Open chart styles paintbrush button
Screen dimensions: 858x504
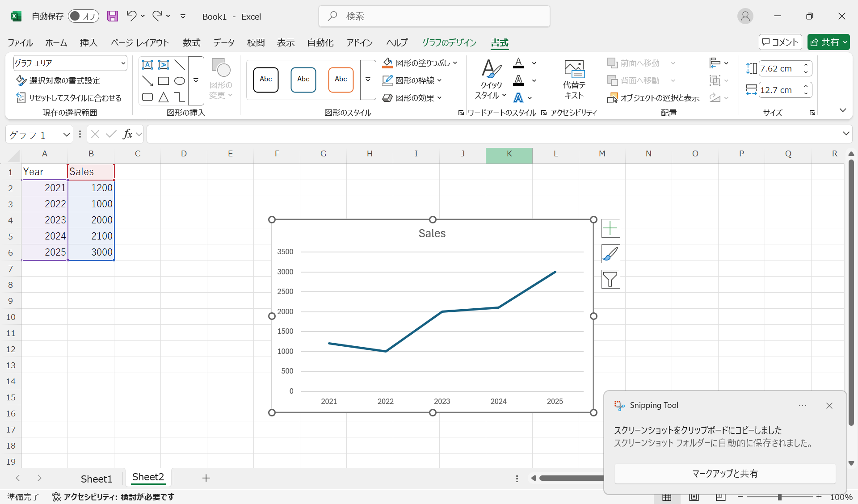(610, 254)
